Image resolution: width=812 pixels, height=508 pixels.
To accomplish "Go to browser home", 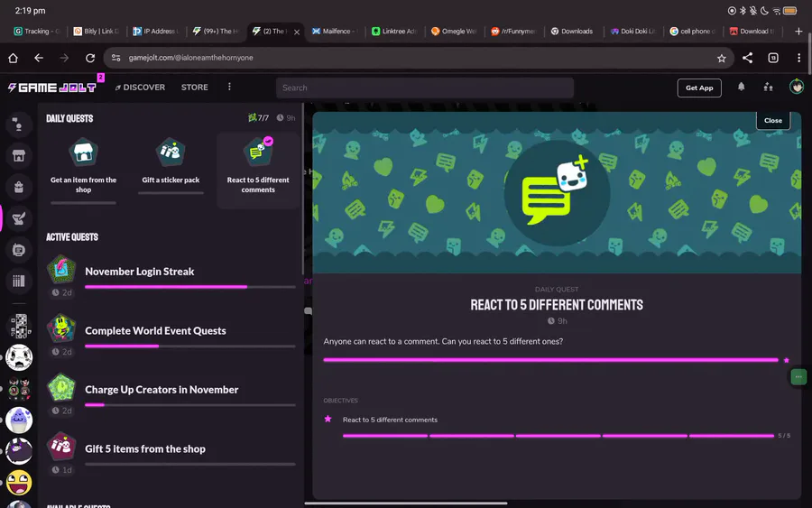I will [13, 58].
